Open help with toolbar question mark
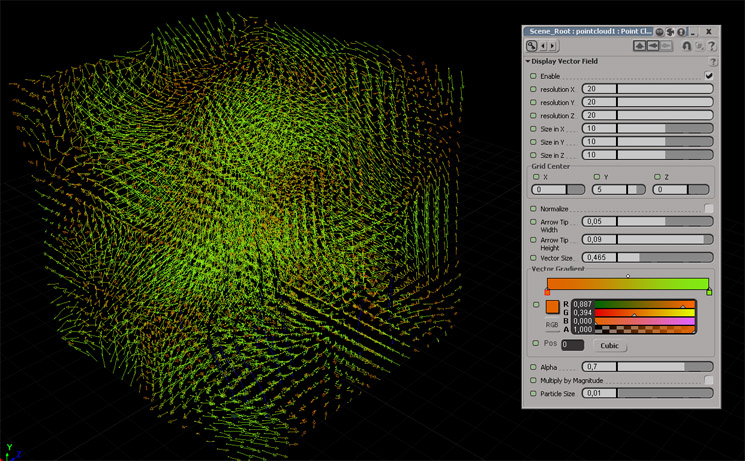 [712, 46]
